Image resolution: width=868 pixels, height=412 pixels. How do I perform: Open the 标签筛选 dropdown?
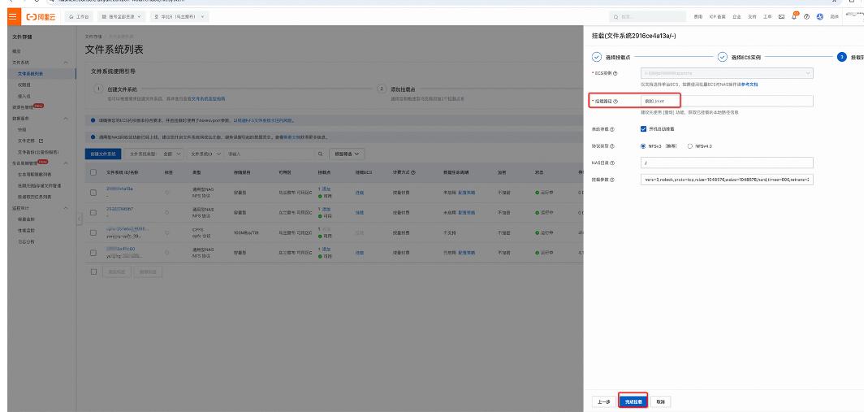pos(347,154)
